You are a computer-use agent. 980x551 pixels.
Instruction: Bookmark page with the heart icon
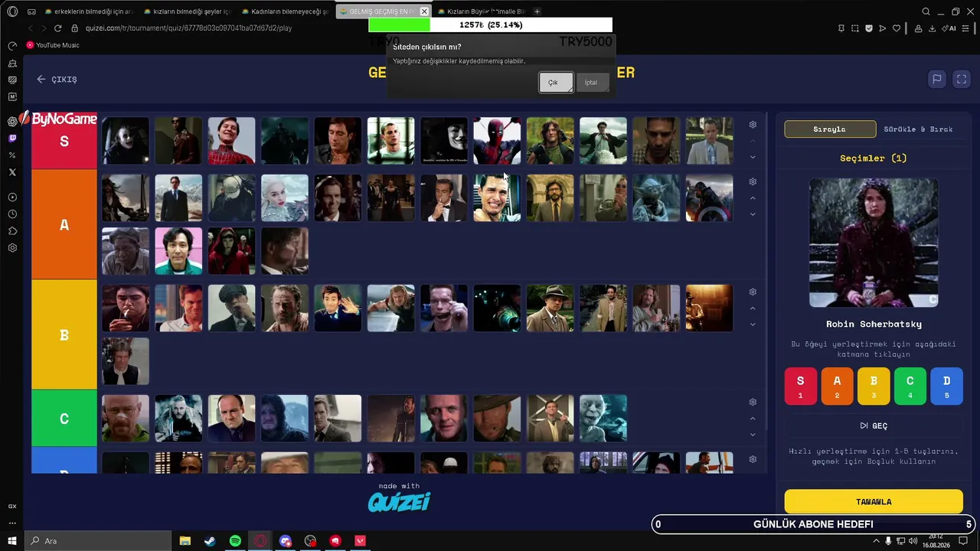click(x=897, y=28)
